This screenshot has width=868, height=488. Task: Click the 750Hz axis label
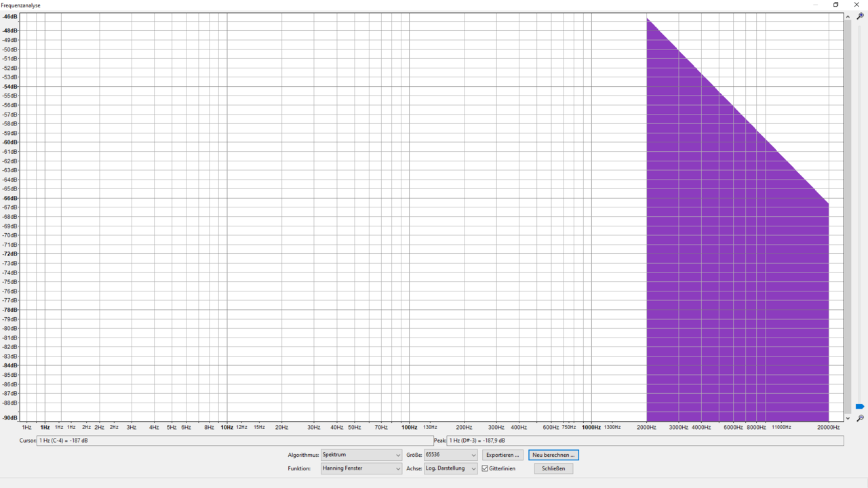tap(569, 427)
